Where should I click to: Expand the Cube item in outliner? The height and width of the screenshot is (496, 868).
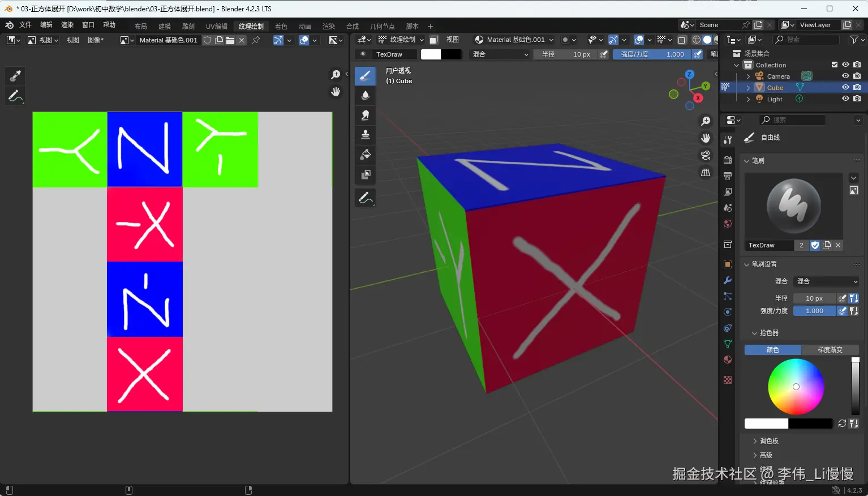pyautogui.click(x=748, y=87)
